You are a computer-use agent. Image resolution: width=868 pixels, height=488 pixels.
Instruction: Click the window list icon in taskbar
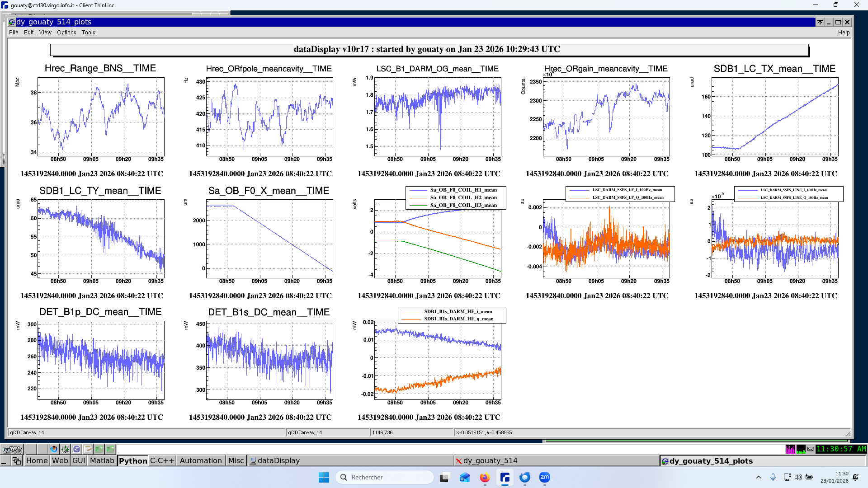tap(17, 460)
